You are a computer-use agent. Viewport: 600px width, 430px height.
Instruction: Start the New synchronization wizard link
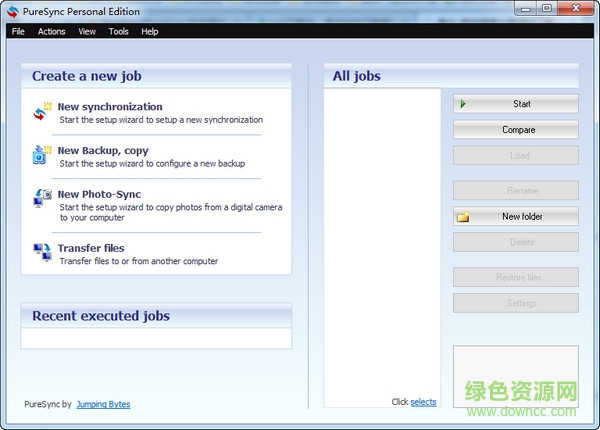(110, 107)
